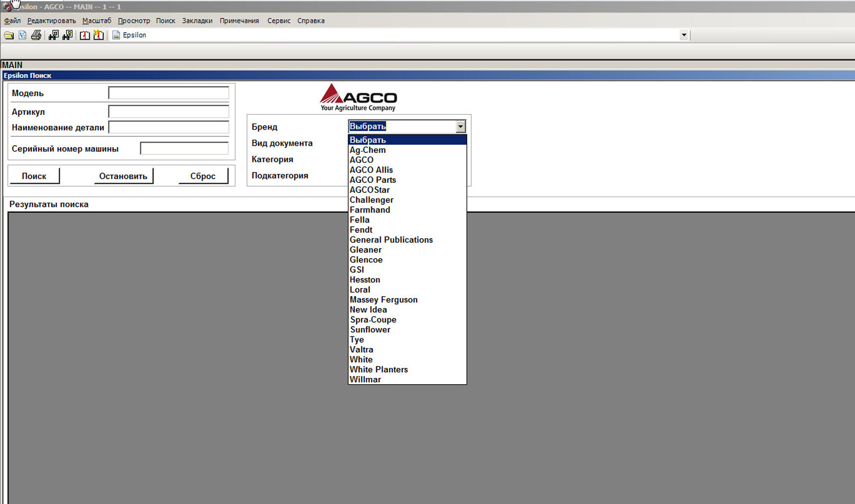Click the Остановить button
855x504 pixels.
point(123,176)
